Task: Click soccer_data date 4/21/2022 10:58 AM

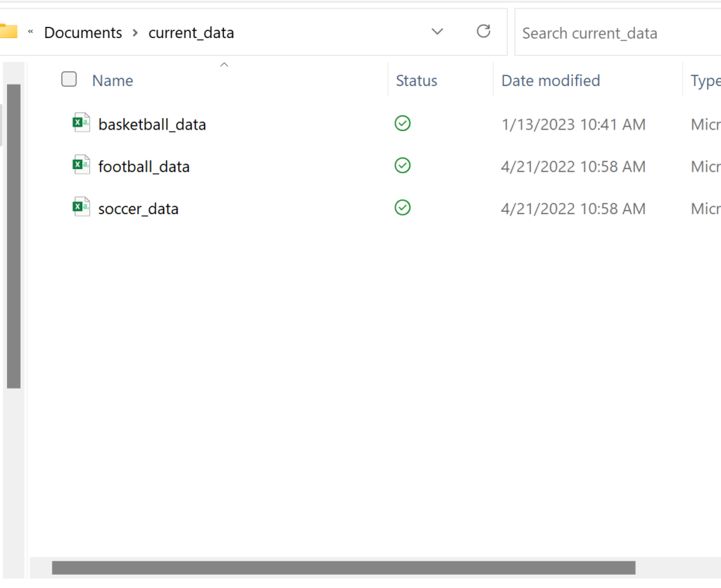Action: pos(573,208)
